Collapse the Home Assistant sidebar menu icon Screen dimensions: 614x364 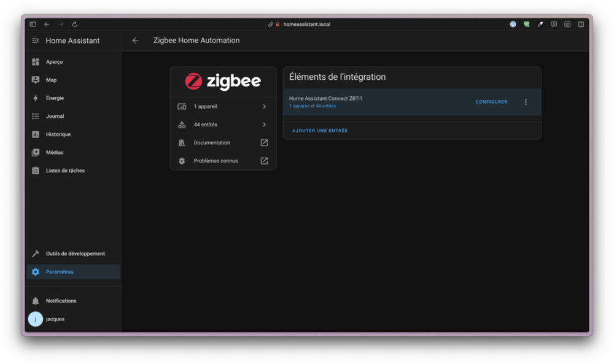(x=35, y=41)
